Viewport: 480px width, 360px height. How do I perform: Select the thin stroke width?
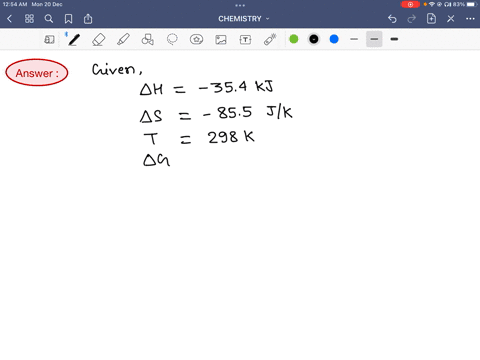tap(354, 39)
